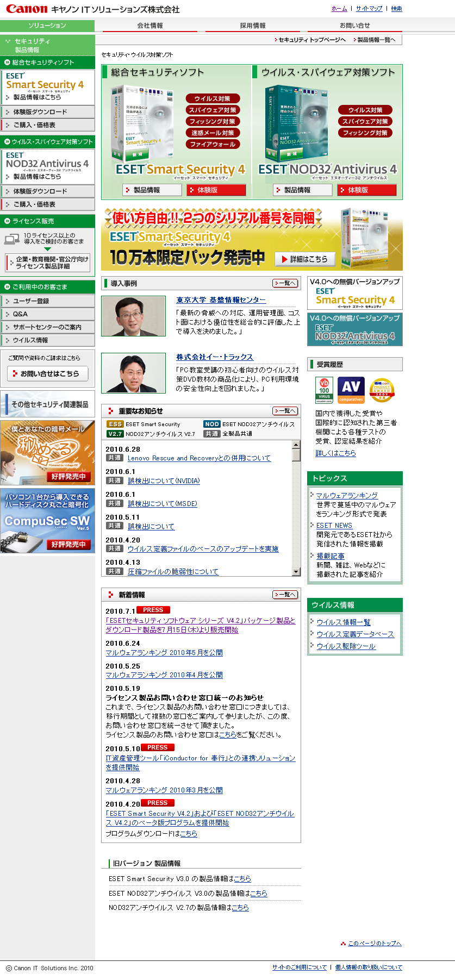
Task: Click the notices list scrollbar thumb
Action: click(296, 455)
